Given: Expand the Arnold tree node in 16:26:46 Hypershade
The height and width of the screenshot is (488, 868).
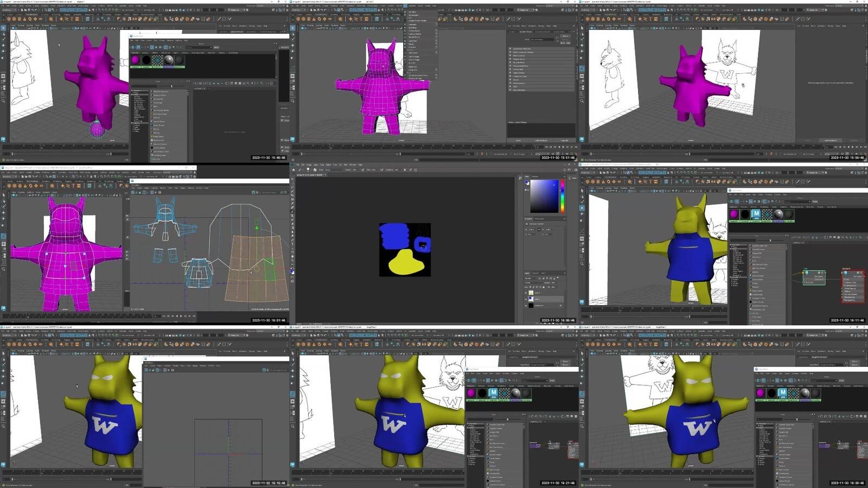Looking at the screenshot, I should 757,457.
